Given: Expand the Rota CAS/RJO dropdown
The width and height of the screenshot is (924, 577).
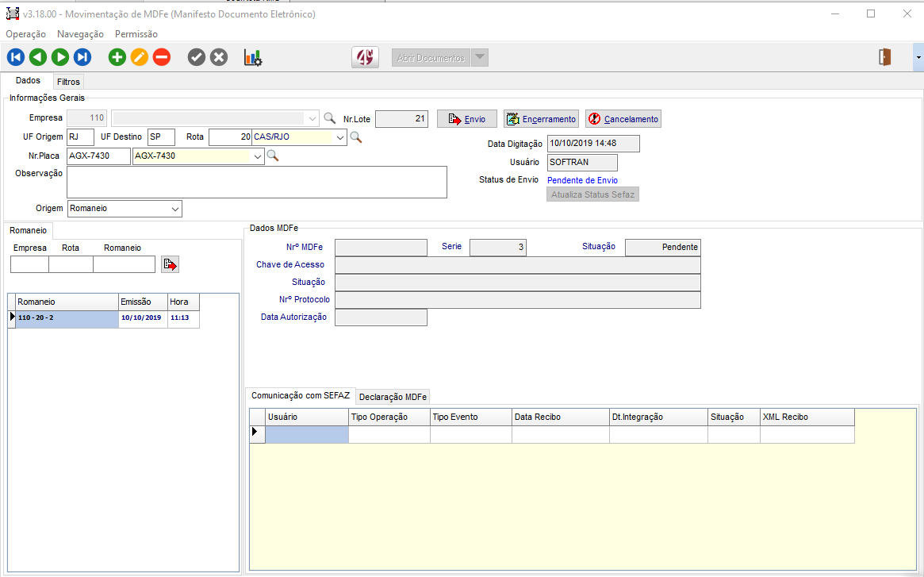Looking at the screenshot, I should pyautogui.click(x=340, y=137).
